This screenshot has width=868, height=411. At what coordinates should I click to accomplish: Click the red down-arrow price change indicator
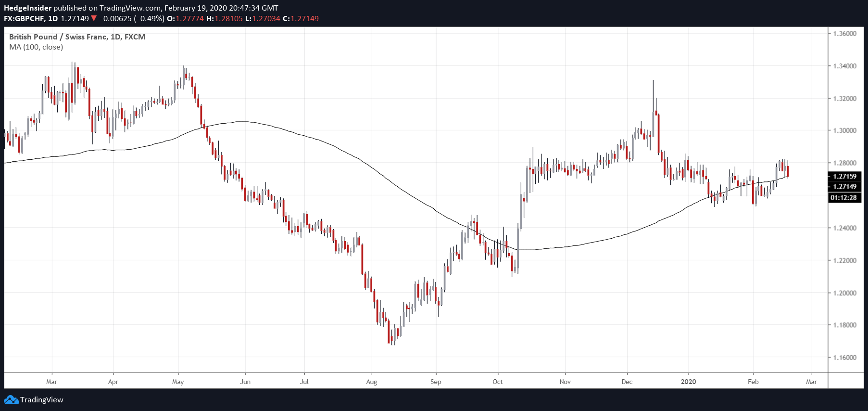(94, 18)
